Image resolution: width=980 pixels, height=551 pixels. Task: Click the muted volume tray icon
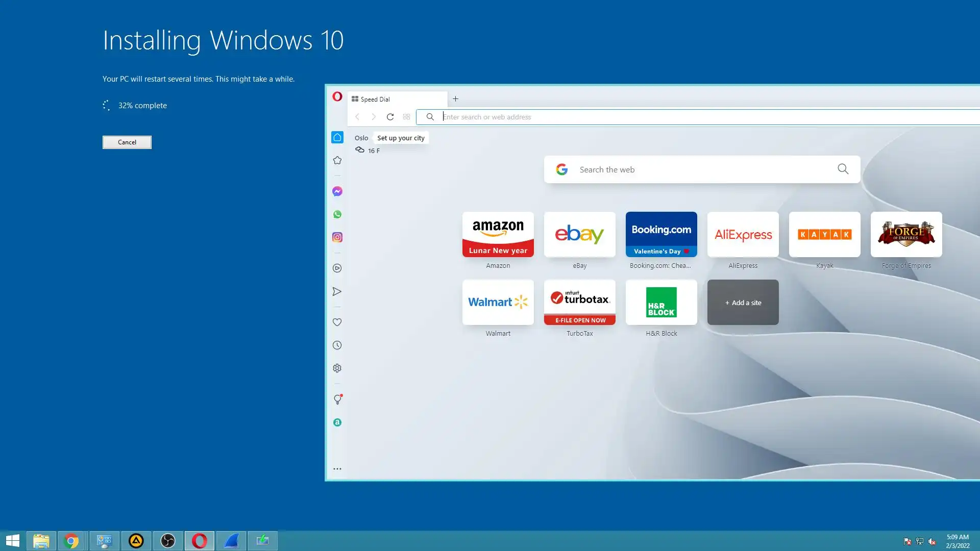[932, 541]
